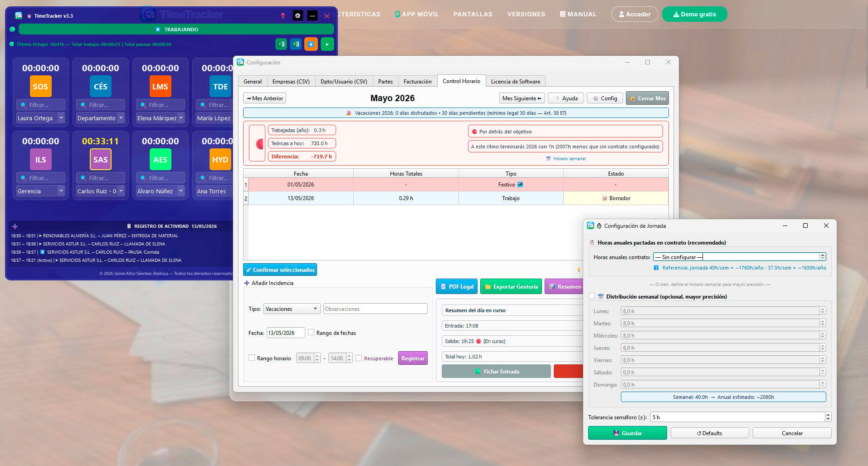
Task: Click the plus icon above activity log
Action: pos(15,226)
